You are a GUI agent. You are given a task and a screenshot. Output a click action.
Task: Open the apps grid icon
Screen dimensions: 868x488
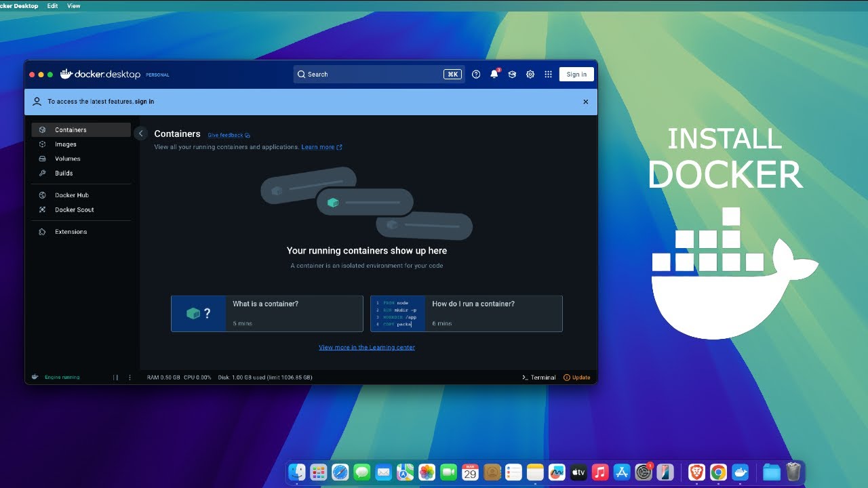[x=548, y=75]
